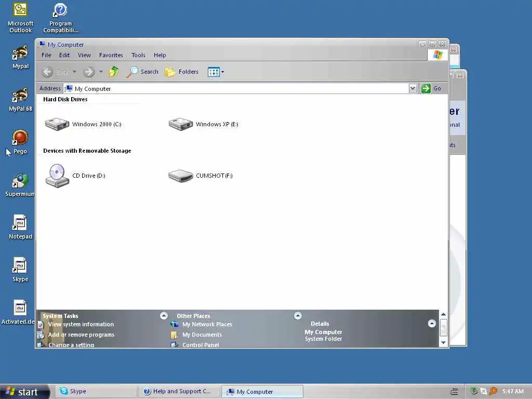Click the Back navigation arrow
The height and width of the screenshot is (399, 532).
pos(47,72)
